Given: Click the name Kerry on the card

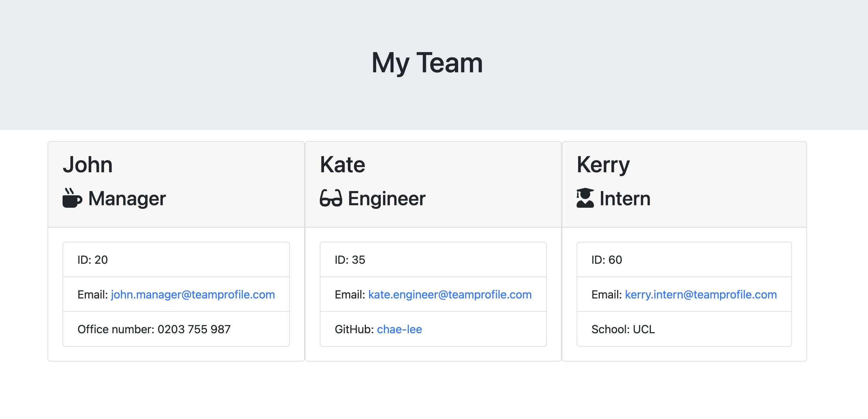Looking at the screenshot, I should 603,166.
